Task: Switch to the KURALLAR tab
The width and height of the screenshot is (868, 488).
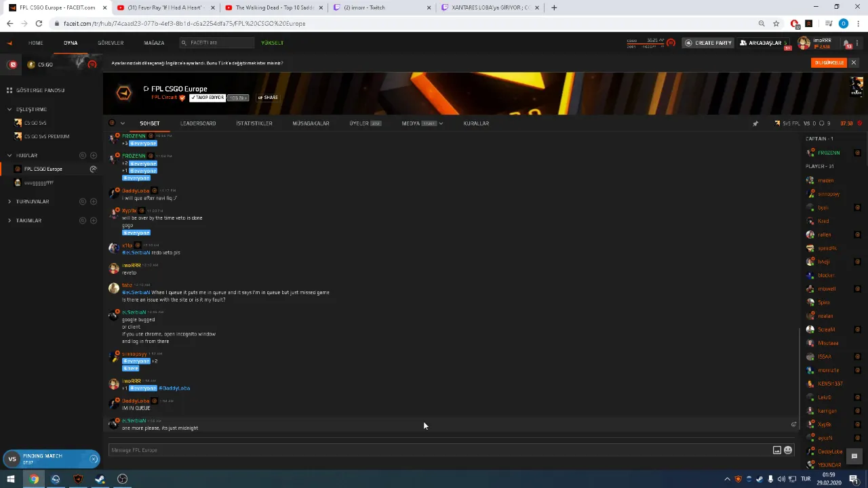Action: [x=476, y=123]
